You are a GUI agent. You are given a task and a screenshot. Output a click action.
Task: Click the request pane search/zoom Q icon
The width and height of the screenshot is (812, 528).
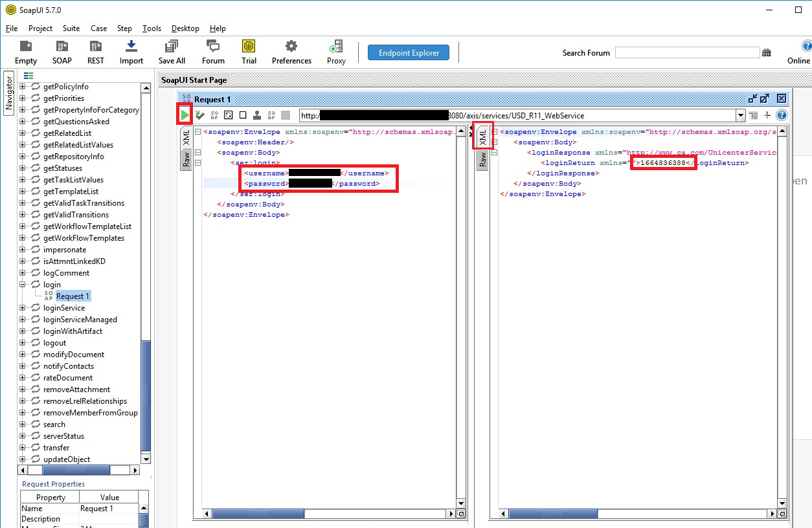click(x=461, y=514)
